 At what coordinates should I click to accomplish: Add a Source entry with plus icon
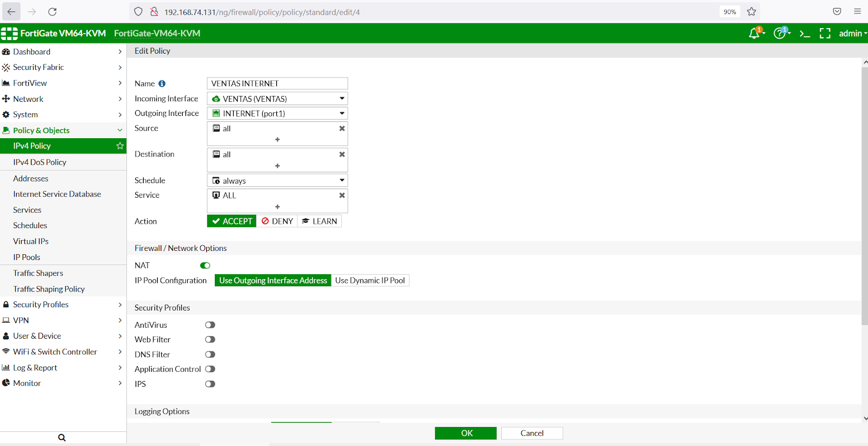point(277,139)
